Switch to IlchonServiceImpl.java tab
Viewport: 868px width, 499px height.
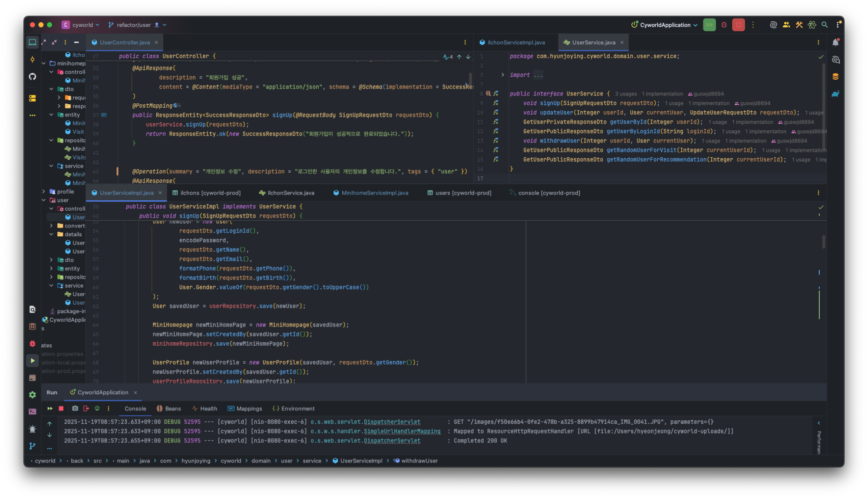tap(512, 42)
